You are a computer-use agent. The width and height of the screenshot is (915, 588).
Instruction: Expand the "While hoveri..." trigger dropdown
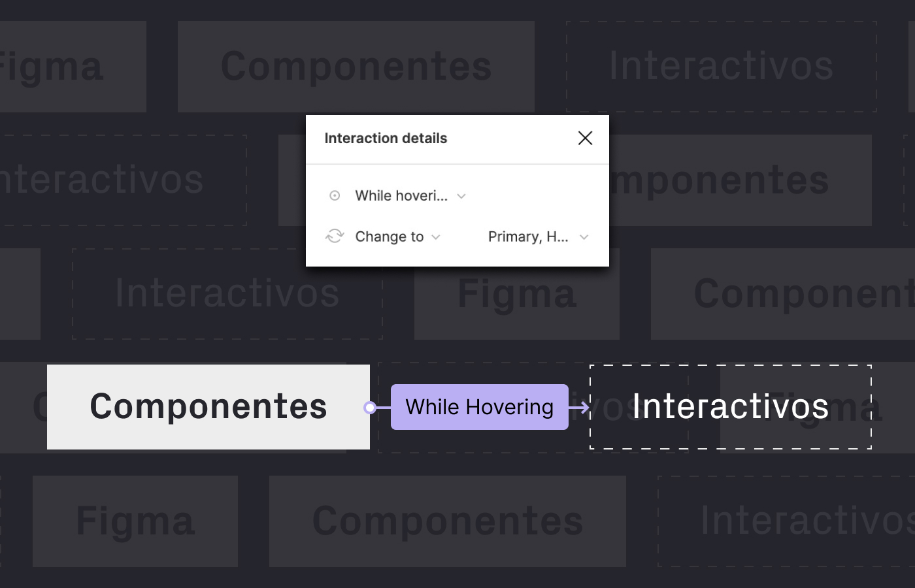coord(461,196)
